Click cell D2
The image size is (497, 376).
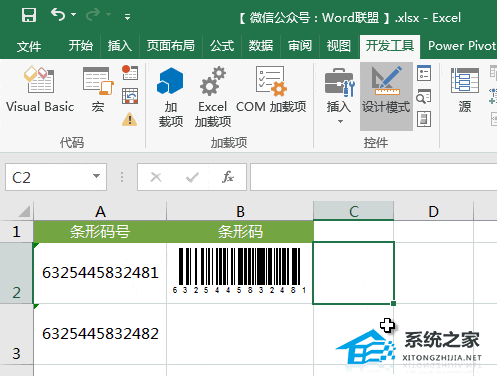pyautogui.click(x=433, y=273)
